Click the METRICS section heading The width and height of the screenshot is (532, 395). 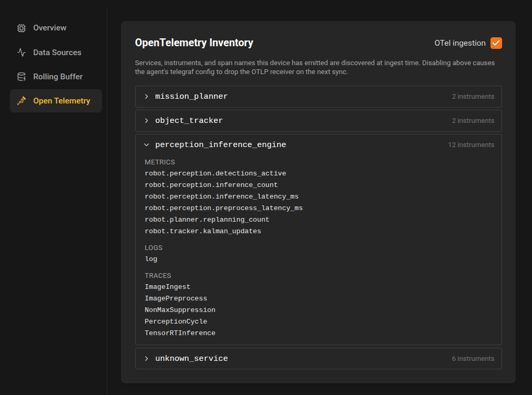point(160,162)
